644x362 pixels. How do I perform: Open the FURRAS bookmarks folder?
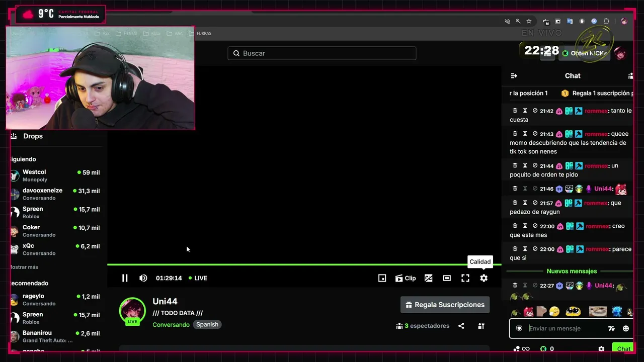tap(200, 34)
